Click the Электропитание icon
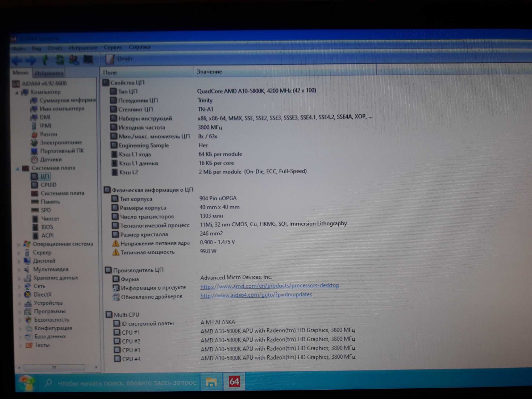The image size is (532, 399). [x=34, y=143]
